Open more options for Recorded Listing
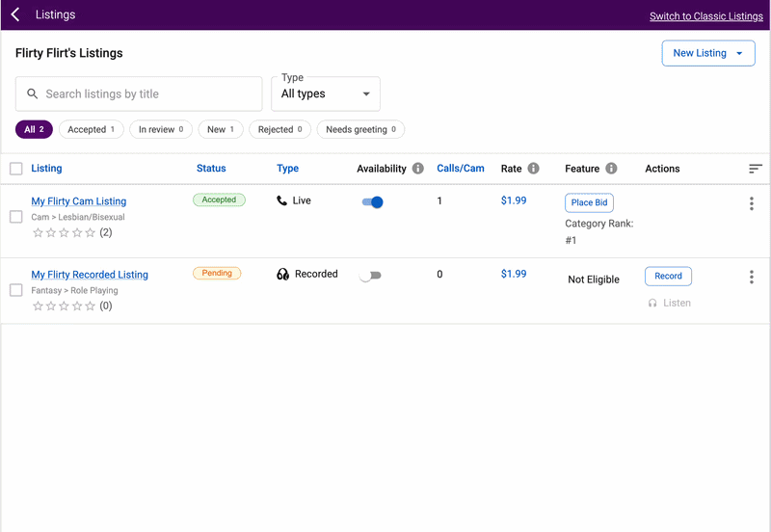 [x=752, y=277]
